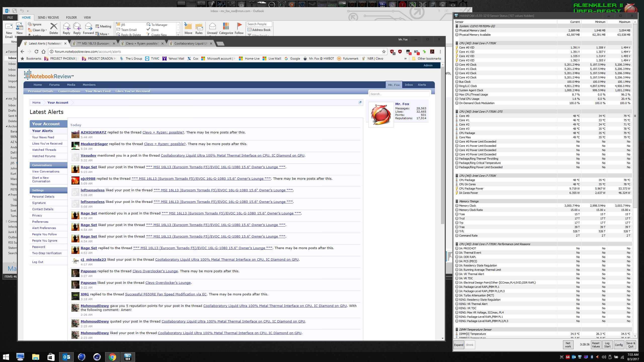Click Reset Values in HWiNFO

click(596, 345)
